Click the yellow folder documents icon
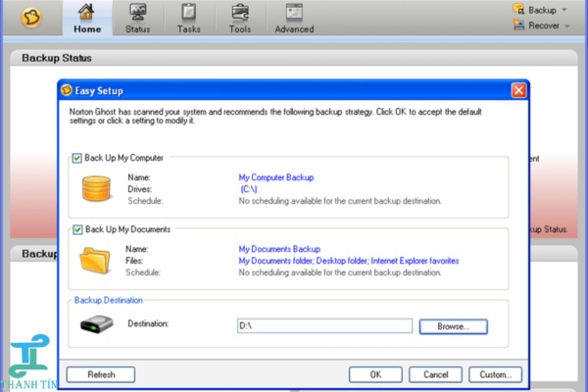 click(x=95, y=260)
